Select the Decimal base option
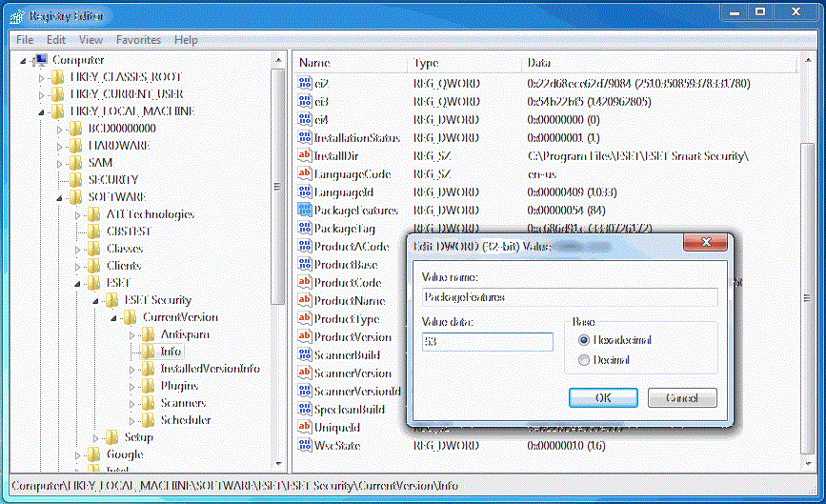This screenshot has width=826, height=504. 584,360
